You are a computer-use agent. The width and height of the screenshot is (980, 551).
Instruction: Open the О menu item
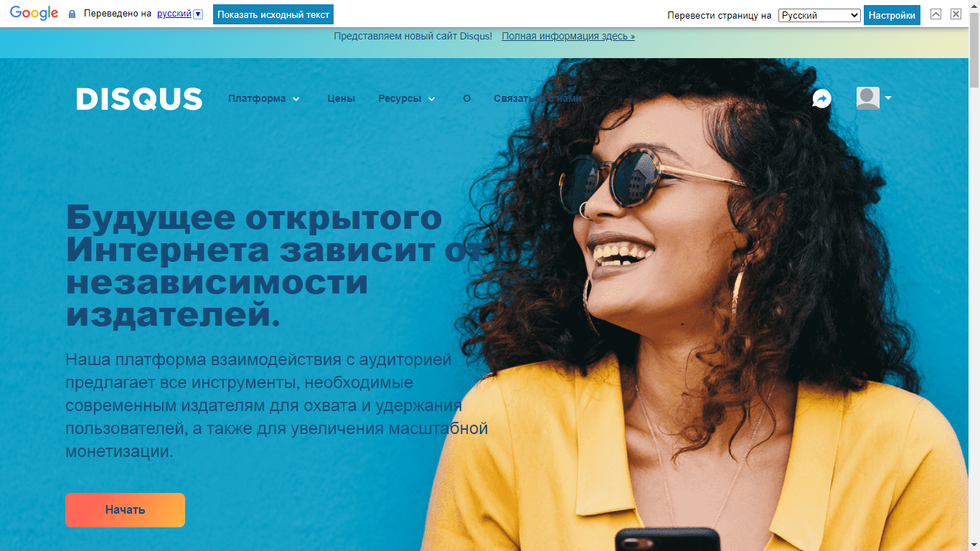point(467,98)
